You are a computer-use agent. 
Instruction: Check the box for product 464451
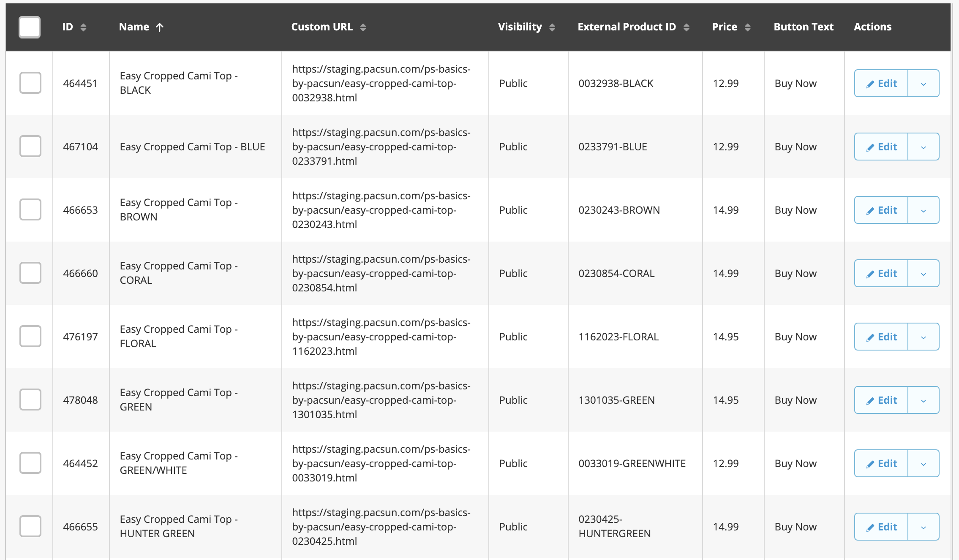tap(30, 83)
